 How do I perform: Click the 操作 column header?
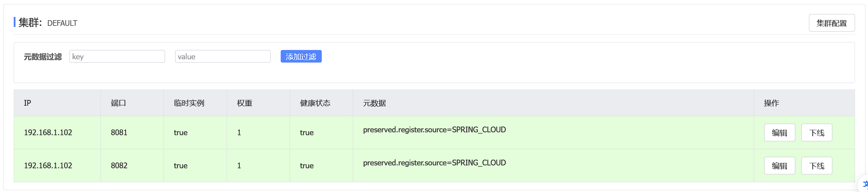771,103
